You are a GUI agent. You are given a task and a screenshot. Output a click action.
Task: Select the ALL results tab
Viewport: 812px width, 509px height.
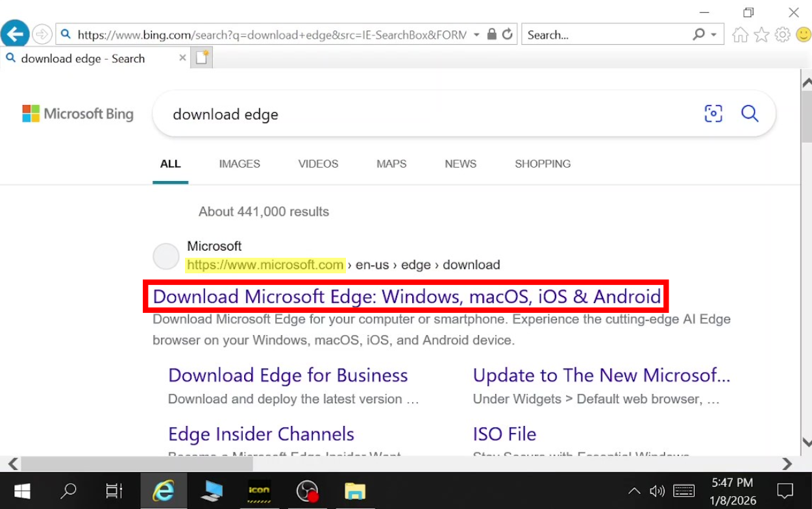(171, 164)
